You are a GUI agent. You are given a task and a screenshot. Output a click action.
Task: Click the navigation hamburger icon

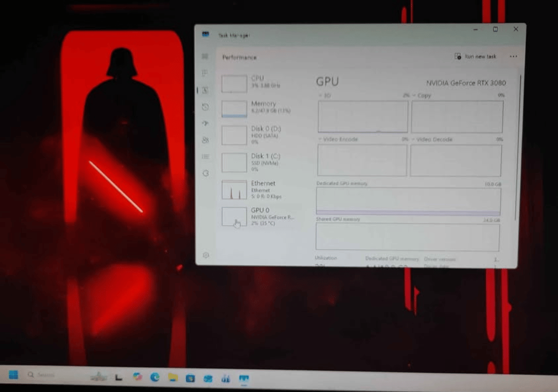[206, 57]
